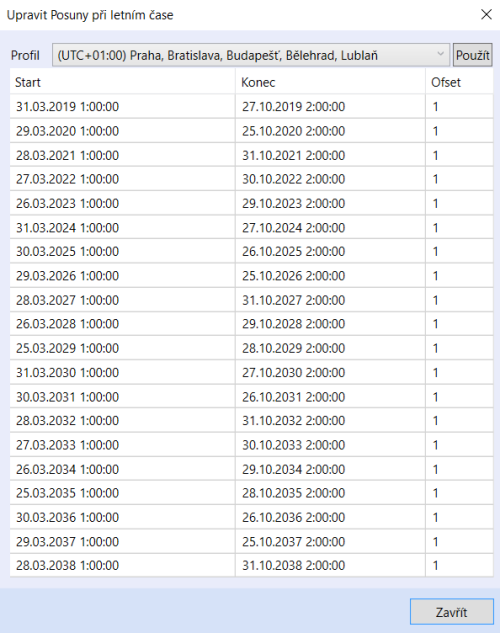
Task: Select end cell 27.10.2019 2:00:00
Action: tap(330, 107)
